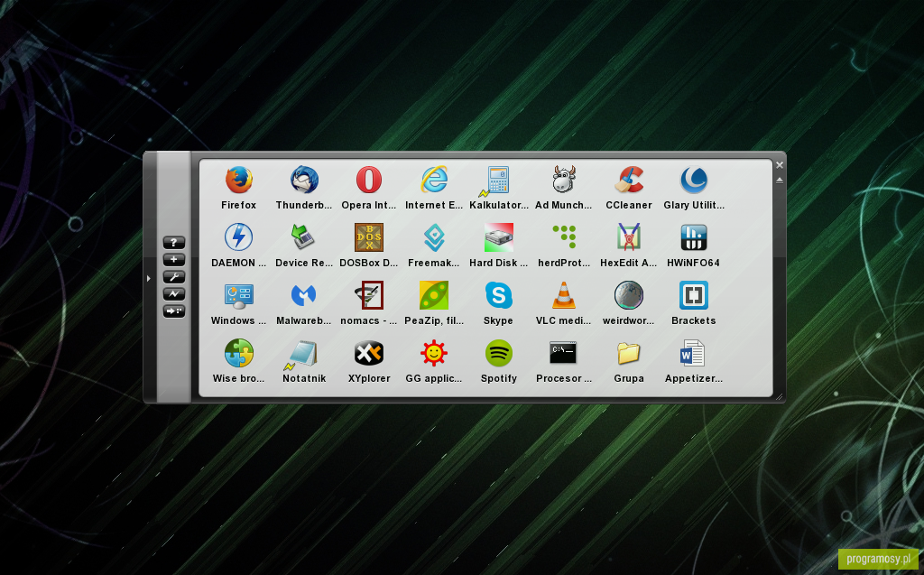Click the help question mark button
The height and width of the screenshot is (575, 924).
[174, 243]
